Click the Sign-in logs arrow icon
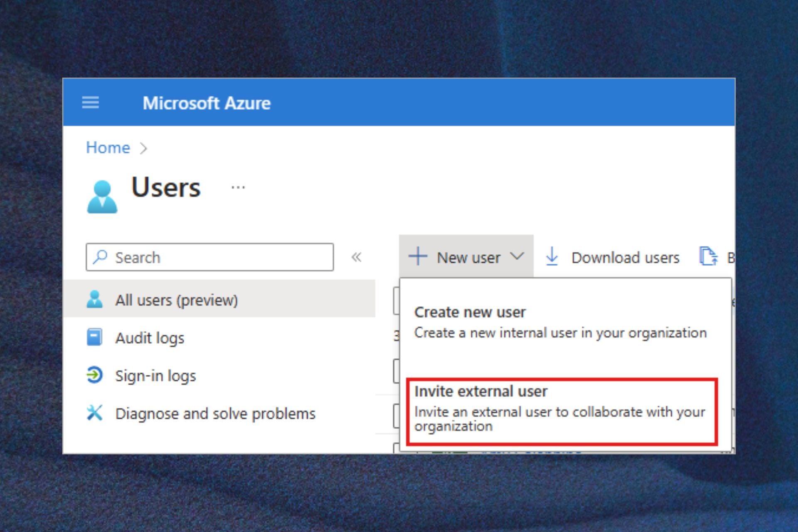The image size is (798, 532). point(95,375)
